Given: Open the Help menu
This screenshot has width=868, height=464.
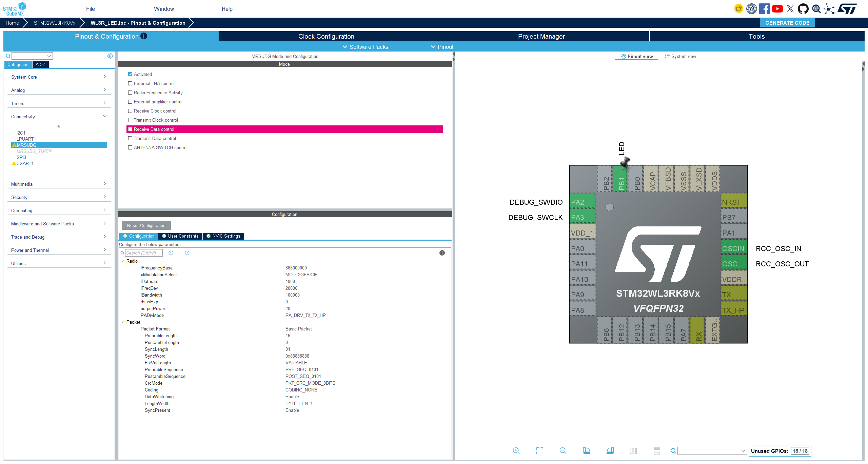Looking at the screenshot, I should tap(227, 9).
